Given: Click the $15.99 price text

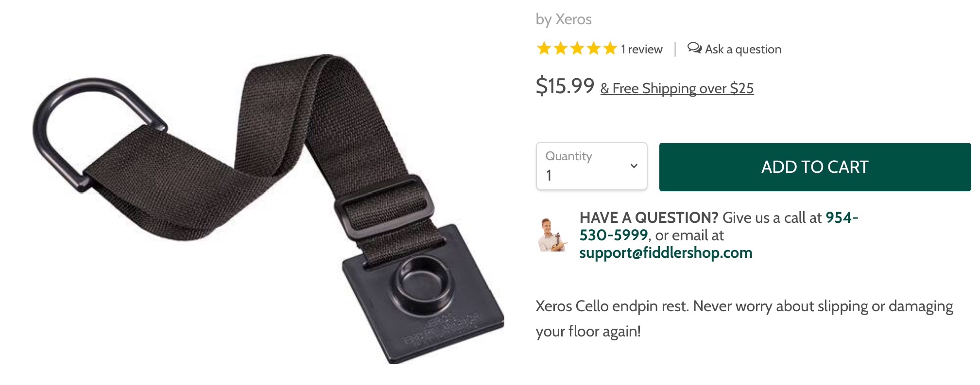Looking at the screenshot, I should pyautogui.click(x=565, y=86).
